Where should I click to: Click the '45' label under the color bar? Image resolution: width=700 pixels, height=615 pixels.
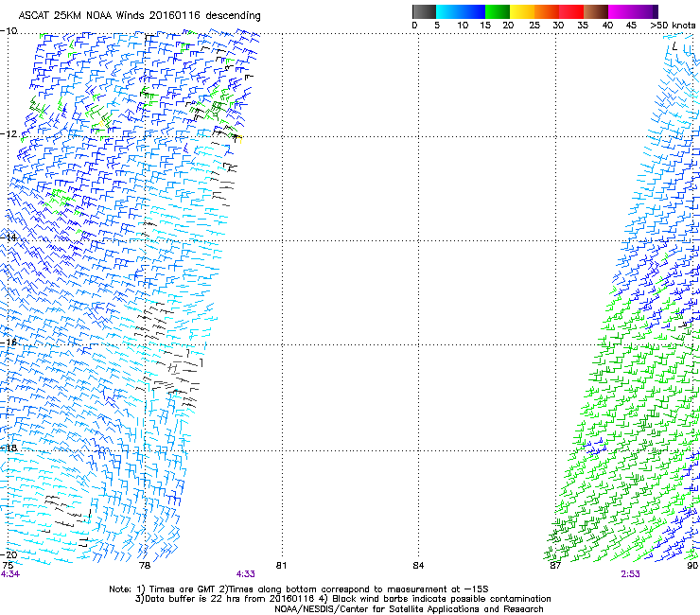tap(631, 26)
